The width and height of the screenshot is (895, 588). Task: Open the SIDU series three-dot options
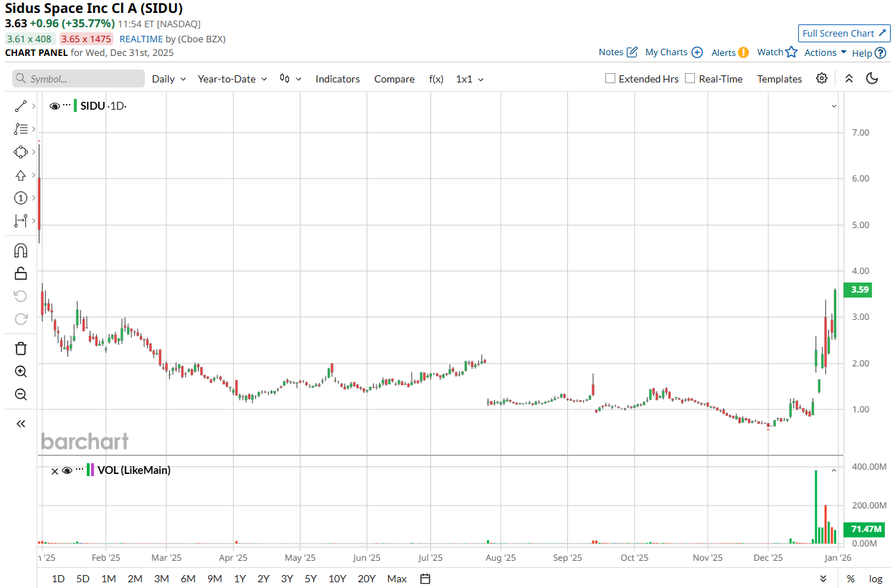point(67,106)
